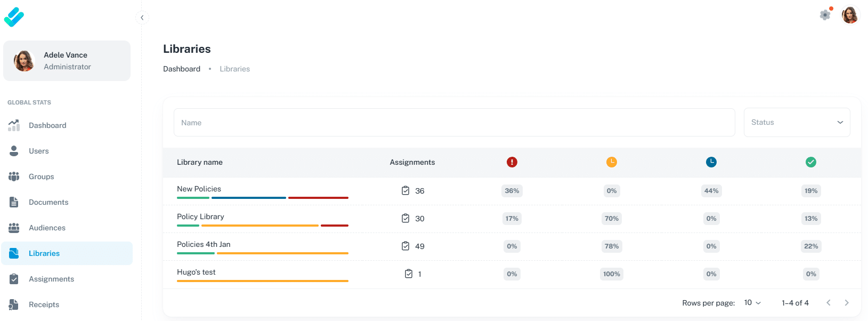
Task: Click the 70% badge in Policy Library row
Action: [612, 219]
